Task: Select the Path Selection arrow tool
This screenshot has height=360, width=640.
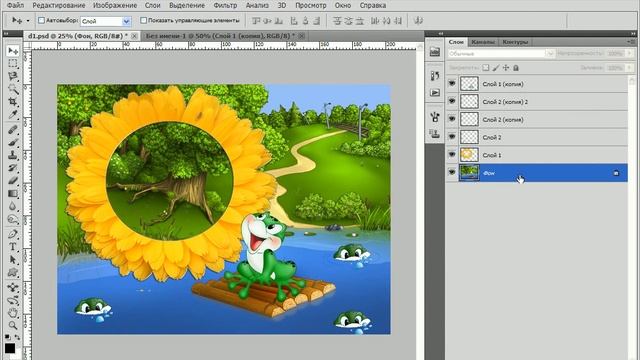Action: tap(13, 260)
